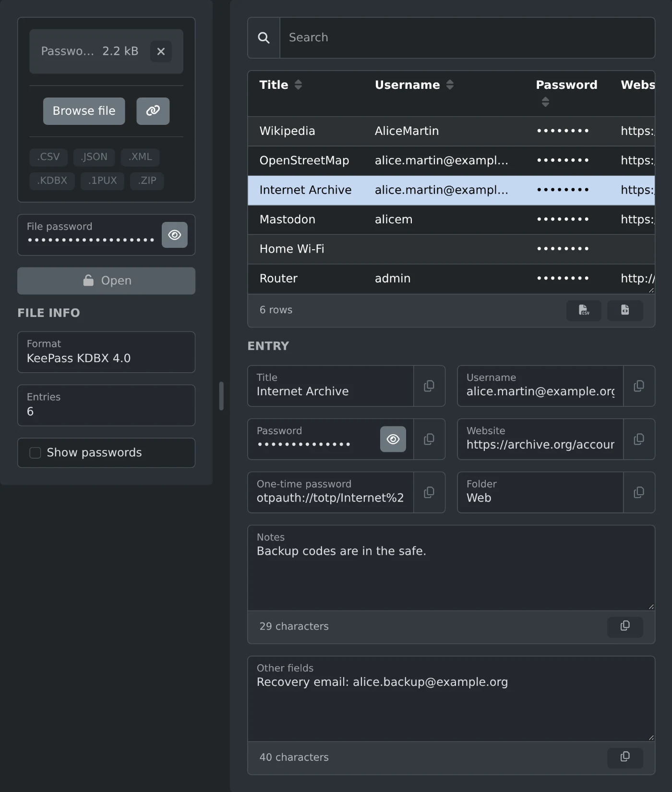
Task: Select the Internet Archive row
Action: 451,190
